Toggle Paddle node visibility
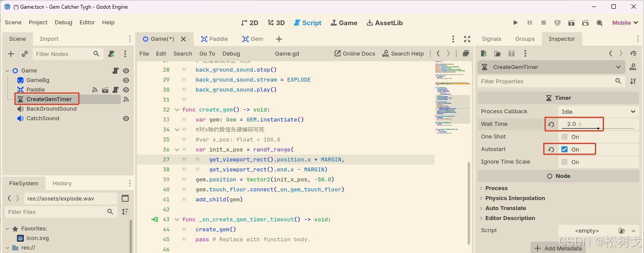Screen dimensions: 644x253 pos(126,90)
